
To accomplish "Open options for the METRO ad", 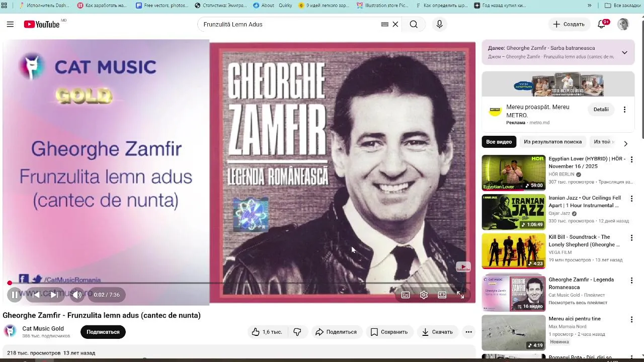I will (624, 110).
